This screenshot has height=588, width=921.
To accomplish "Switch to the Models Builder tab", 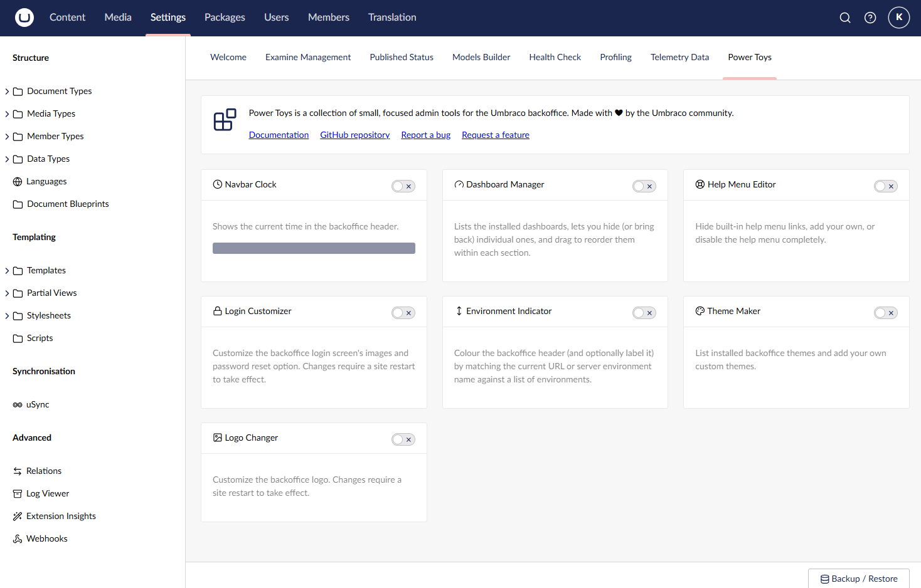I will pyautogui.click(x=481, y=57).
